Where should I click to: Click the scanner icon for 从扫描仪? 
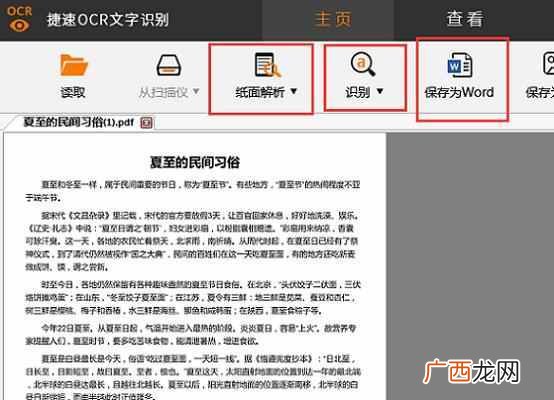(169, 65)
